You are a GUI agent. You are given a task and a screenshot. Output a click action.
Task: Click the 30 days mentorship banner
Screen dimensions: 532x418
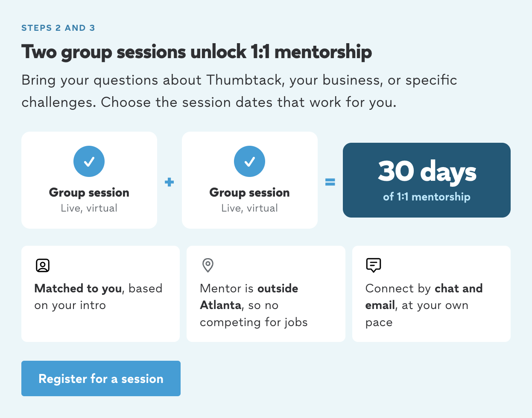(427, 180)
